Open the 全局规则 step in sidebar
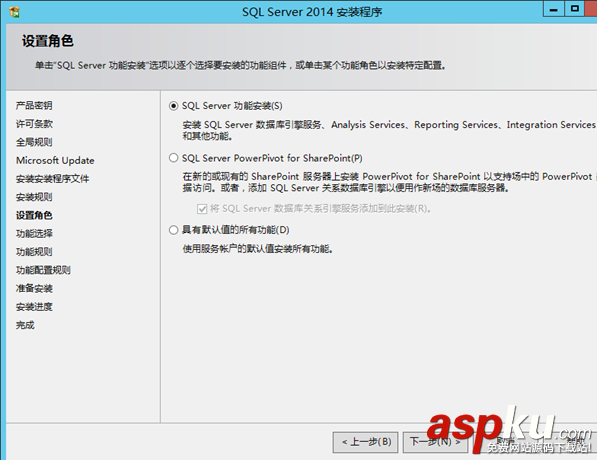Viewport: 597px width, 460px height. [x=34, y=142]
